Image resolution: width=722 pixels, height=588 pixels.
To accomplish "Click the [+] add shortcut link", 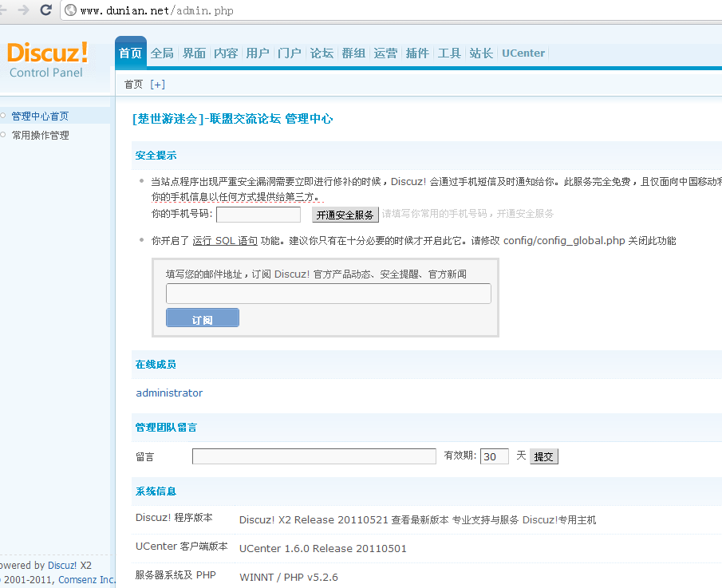I will (157, 85).
